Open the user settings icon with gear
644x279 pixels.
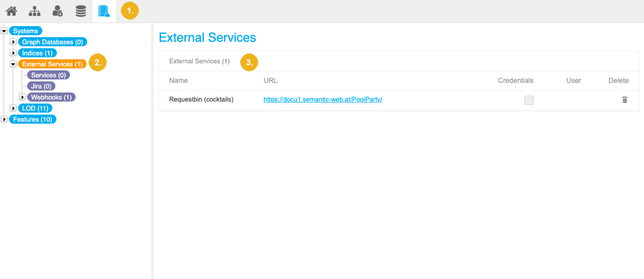tap(57, 11)
